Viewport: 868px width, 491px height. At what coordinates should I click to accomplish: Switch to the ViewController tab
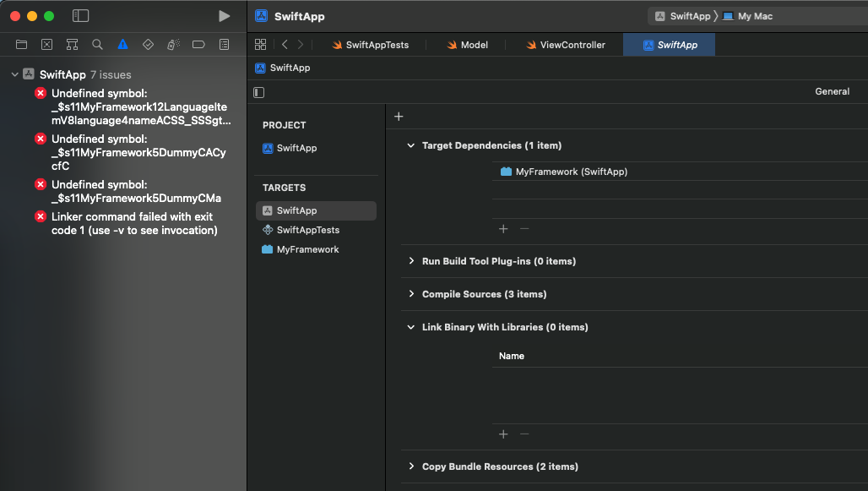click(565, 45)
